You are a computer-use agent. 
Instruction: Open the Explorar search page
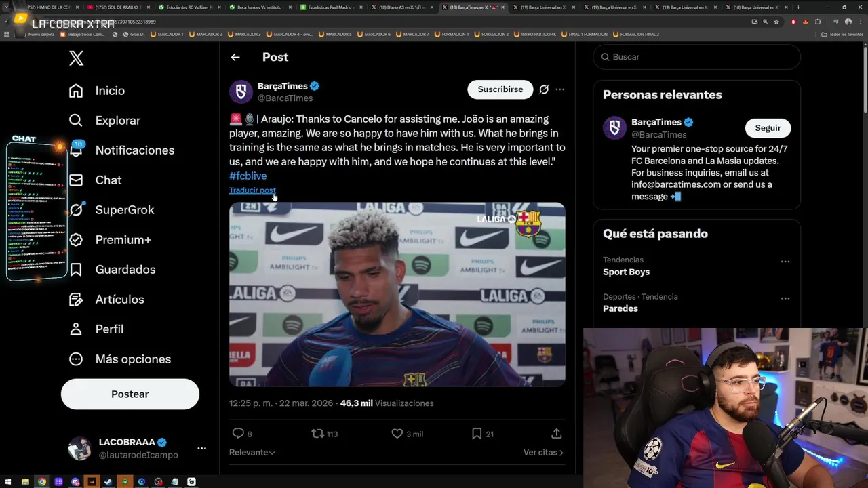pyautogui.click(x=105, y=121)
